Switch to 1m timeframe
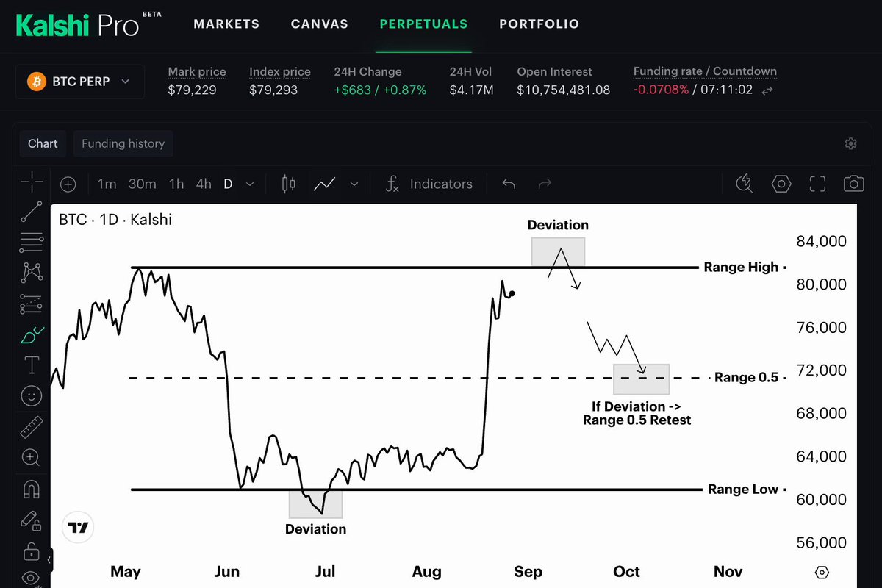 tap(107, 184)
